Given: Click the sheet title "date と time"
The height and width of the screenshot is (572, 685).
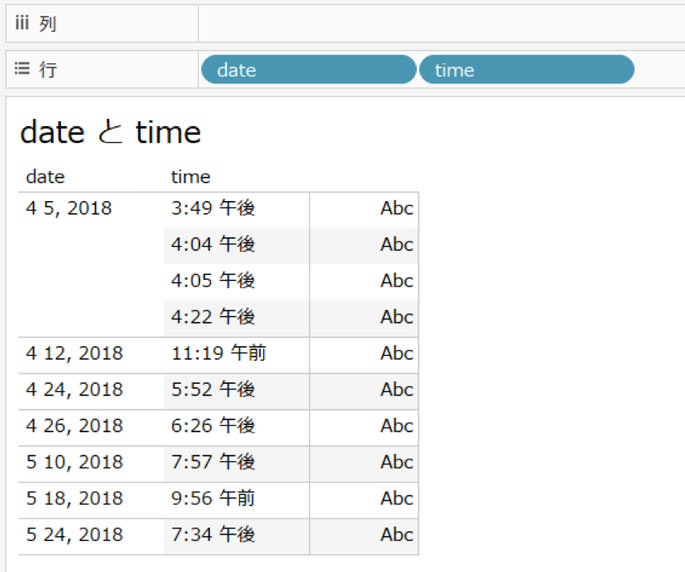Looking at the screenshot, I should 111,132.
